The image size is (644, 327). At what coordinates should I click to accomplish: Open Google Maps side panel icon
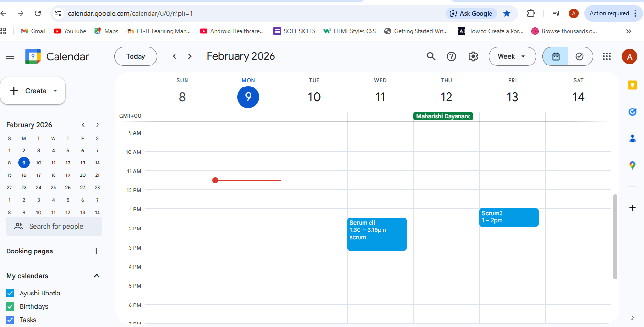click(633, 165)
